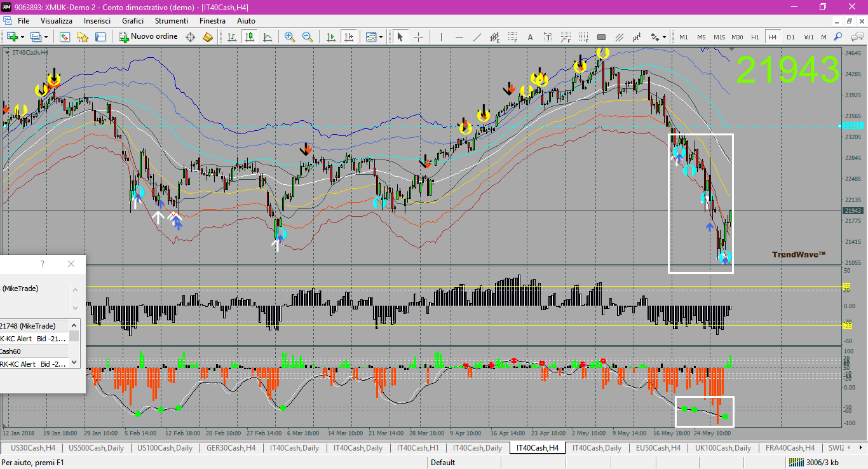Open the profiles toolbar icon
The height and width of the screenshot is (469, 868).
tap(36, 37)
